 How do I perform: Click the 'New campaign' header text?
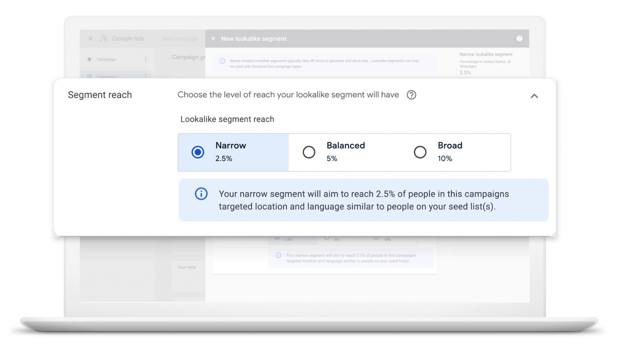(x=180, y=39)
